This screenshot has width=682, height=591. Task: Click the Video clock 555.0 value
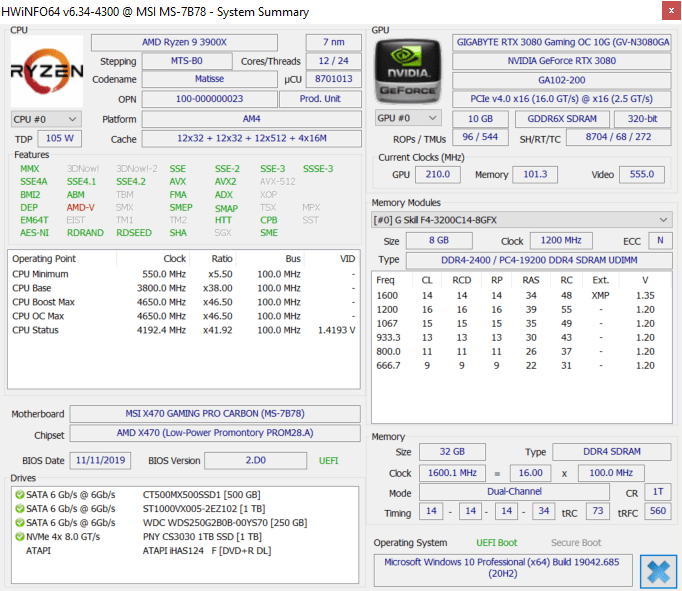(642, 174)
